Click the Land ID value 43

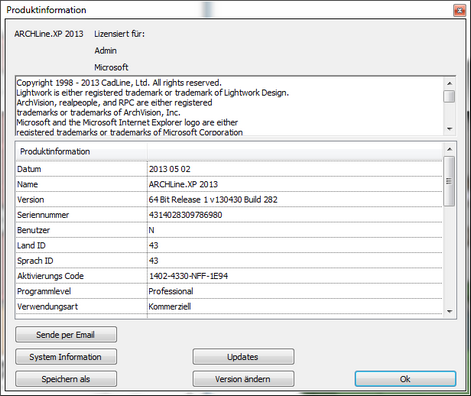[153, 246]
